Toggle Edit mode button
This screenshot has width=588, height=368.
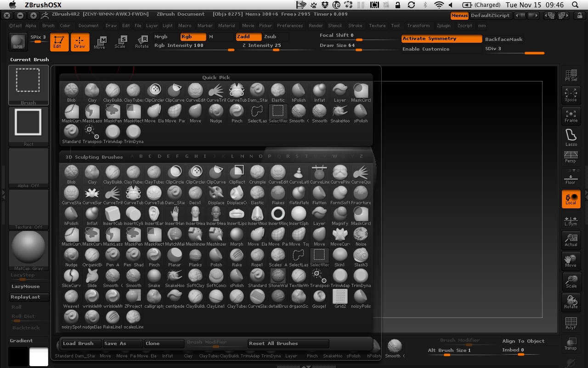coord(59,42)
